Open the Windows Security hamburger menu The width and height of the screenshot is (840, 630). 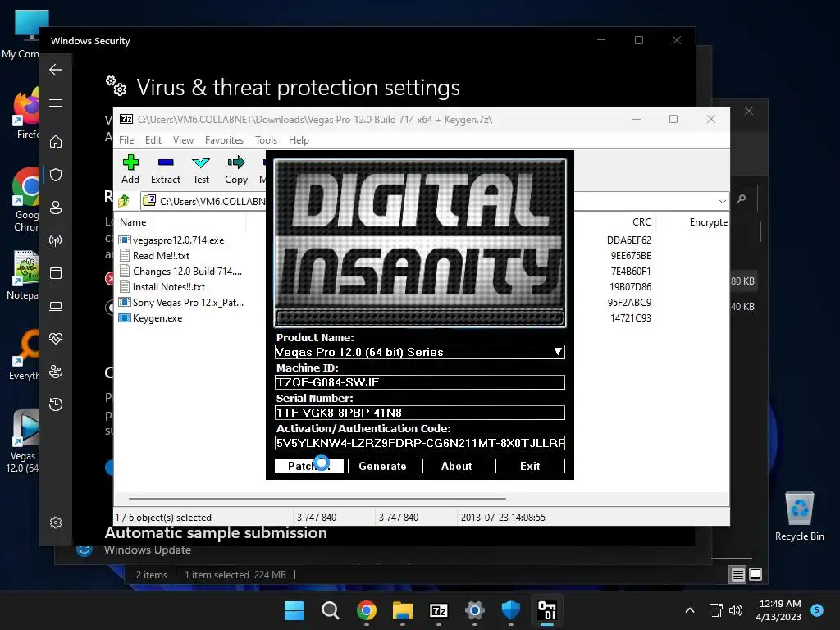click(56, 103)
